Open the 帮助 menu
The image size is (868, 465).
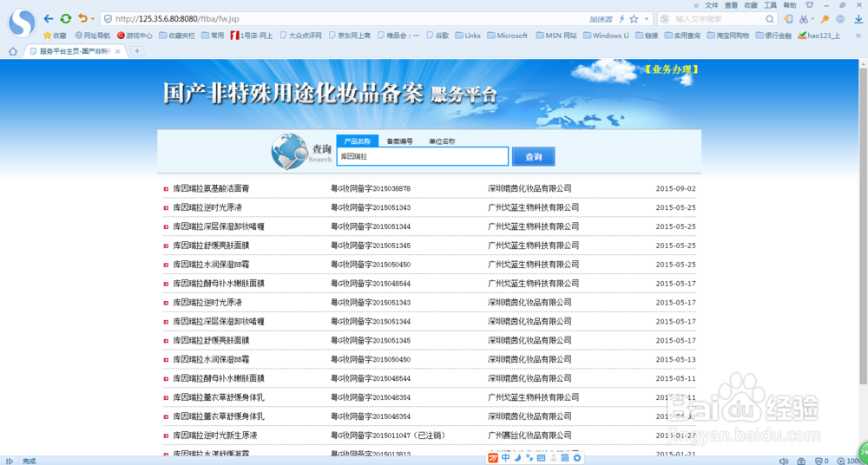point(790,5)
